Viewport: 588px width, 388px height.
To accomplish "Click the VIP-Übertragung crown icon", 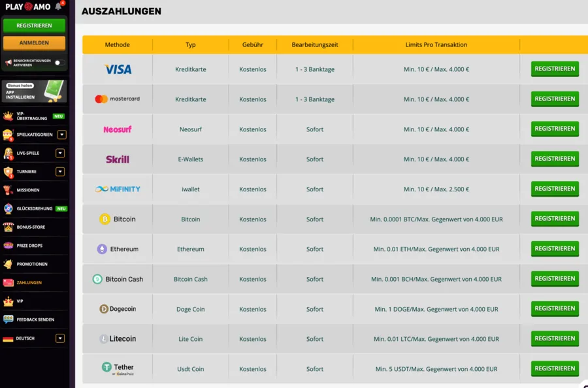I will [8, 116].
